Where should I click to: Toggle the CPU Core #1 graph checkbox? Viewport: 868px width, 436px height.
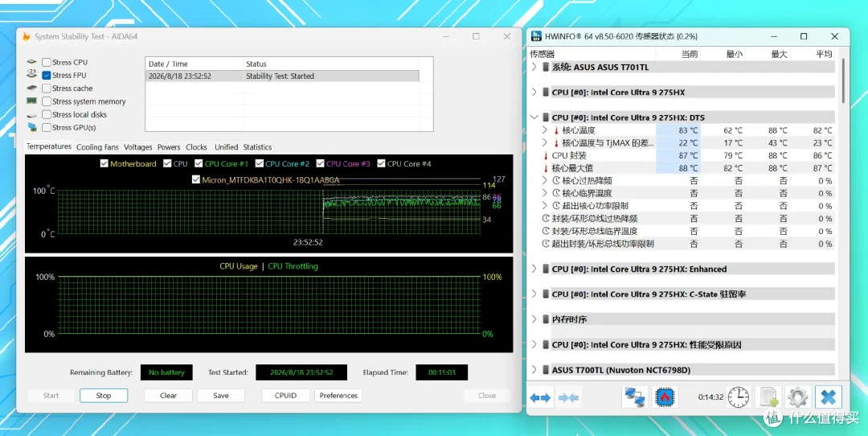[199, 163]
